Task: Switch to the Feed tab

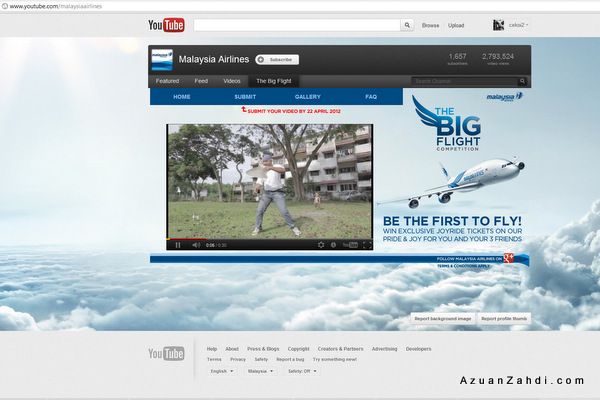Action: pos(201,81)
